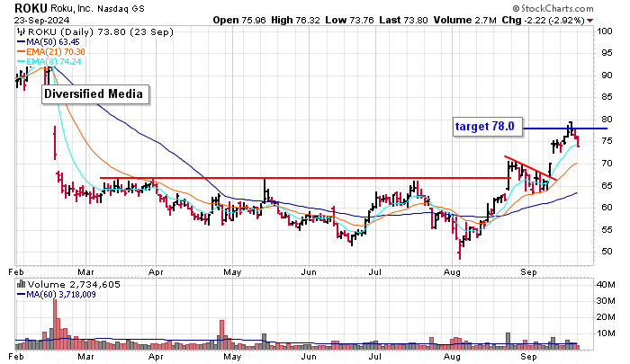Click the 'Roku, Inc.' company name
Image resolution: width=630 pixels, height=364 pixels.
point(71,8)
